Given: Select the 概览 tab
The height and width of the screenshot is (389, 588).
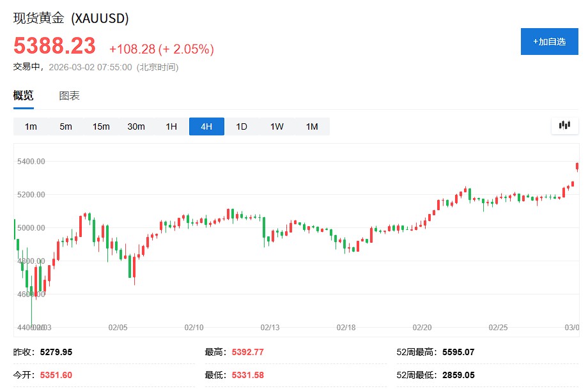Looking at the screenshot, I should tap(24, 96).
